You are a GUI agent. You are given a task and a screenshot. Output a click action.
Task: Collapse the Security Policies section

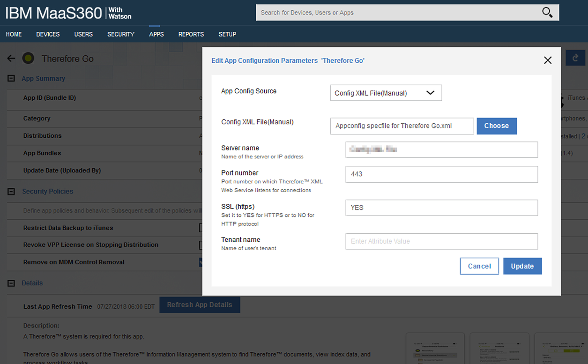point(11,192)
